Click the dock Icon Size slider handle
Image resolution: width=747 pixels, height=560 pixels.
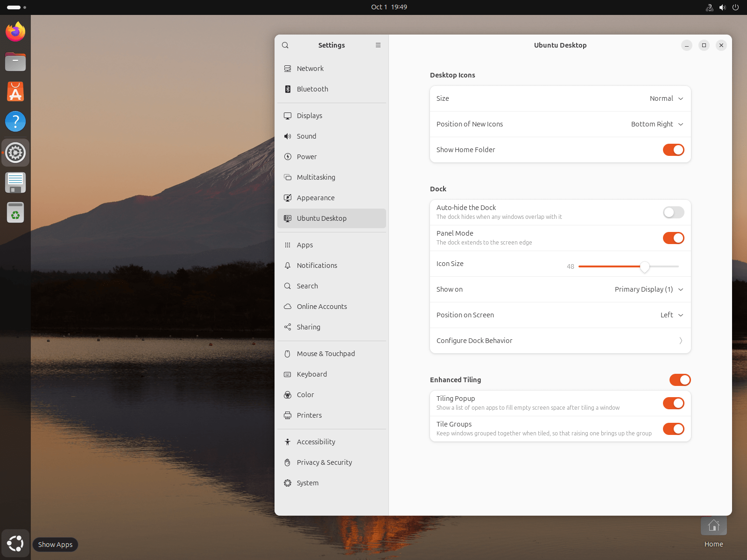pyautogui.click(x=645, y=266)
